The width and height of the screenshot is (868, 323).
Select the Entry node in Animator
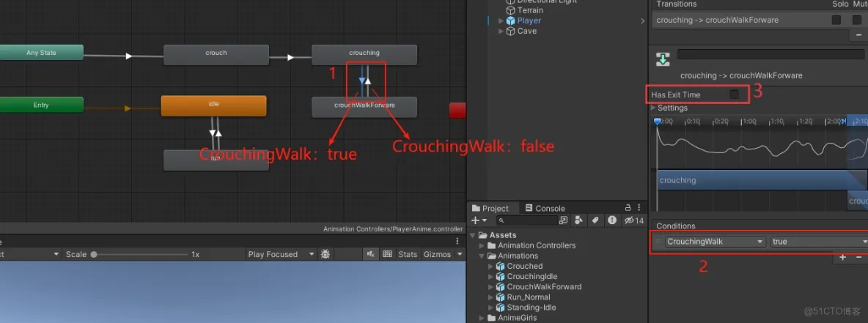coord(41,105)
